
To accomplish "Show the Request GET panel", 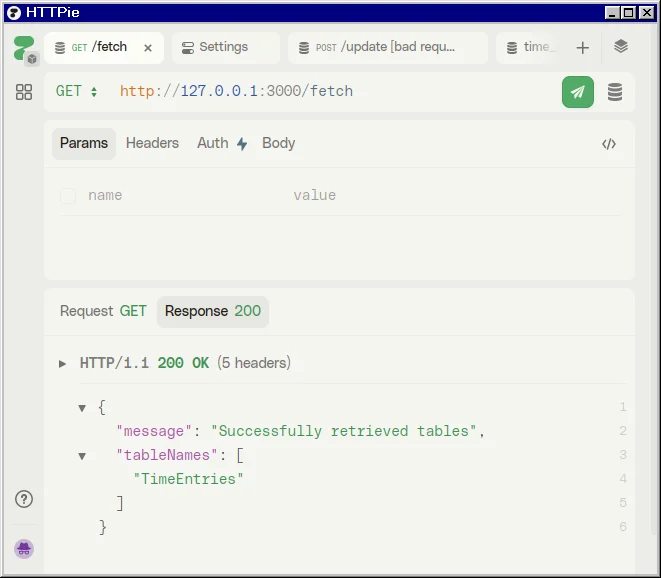I will click(x=103, y=311).
